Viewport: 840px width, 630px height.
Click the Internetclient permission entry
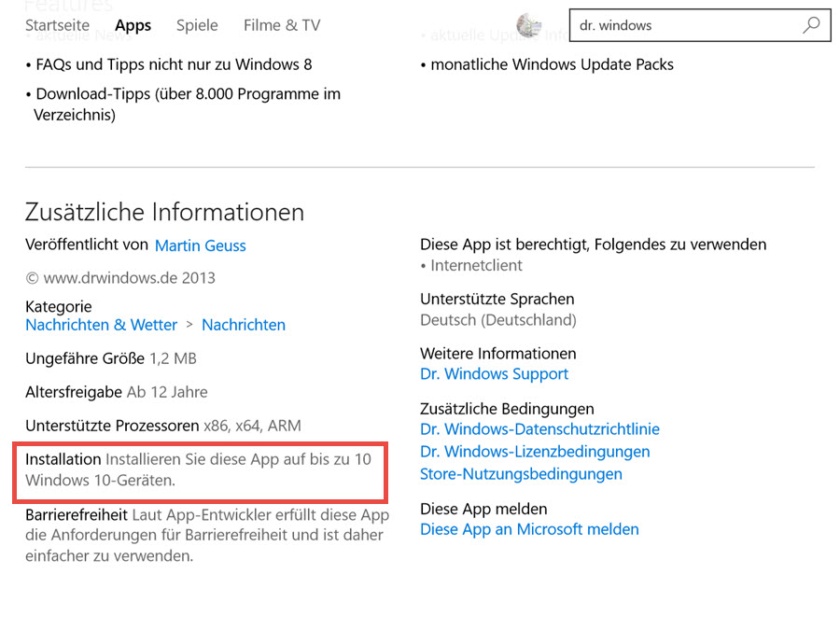click(471, 265)
